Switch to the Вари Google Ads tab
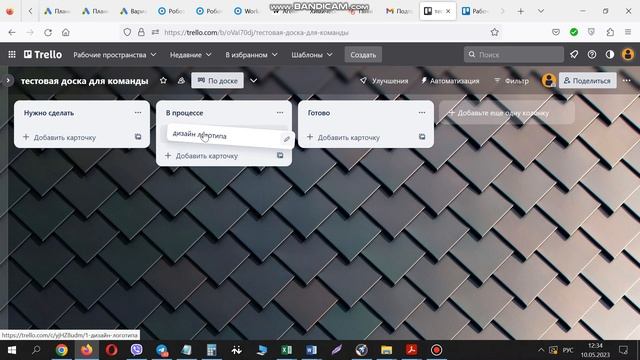The image size is (640, 360). coord(133,11)
